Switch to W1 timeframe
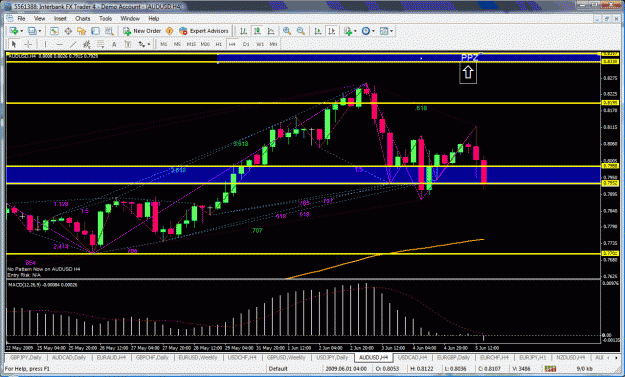625x377 pixels. pos(260,44)
